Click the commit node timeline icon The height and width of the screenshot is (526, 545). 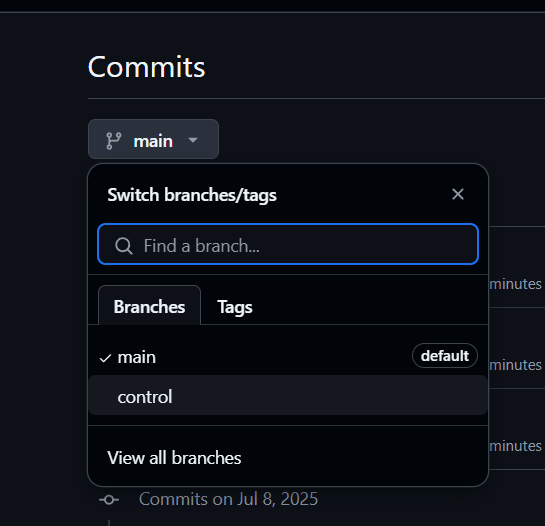click(x=109, y=500)
